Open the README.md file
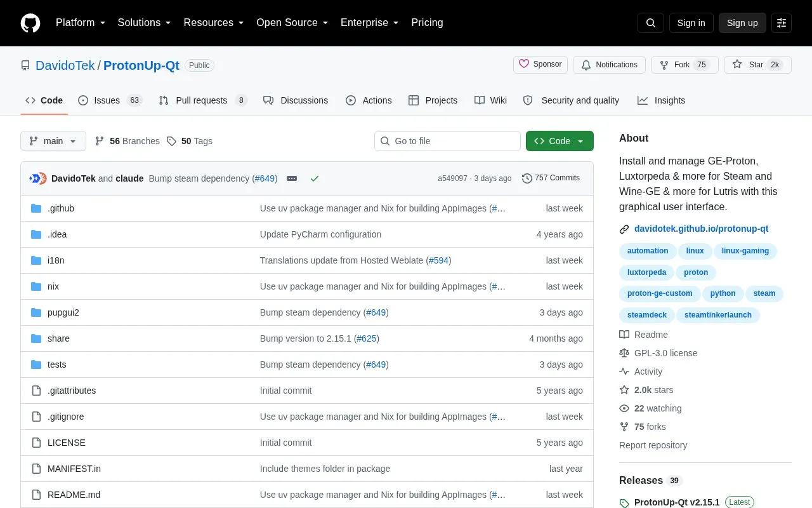 pyautogui.click(x=74, y=495)
